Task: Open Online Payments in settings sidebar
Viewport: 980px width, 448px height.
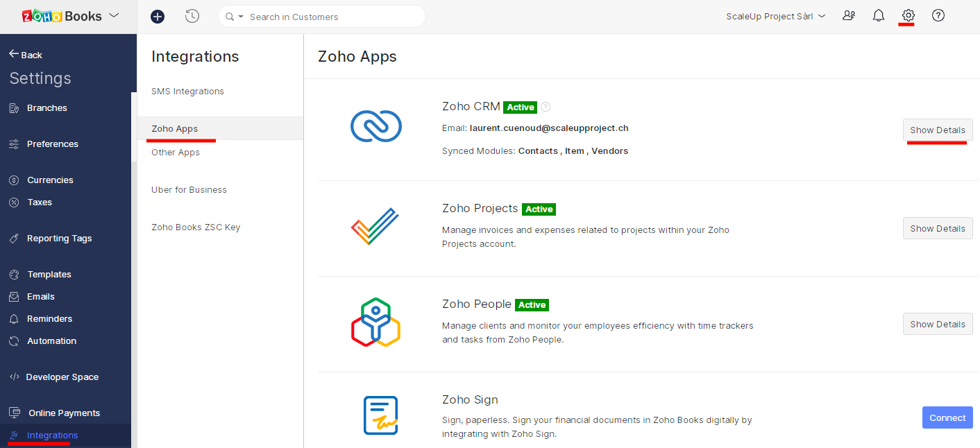Action: [64, 413]
